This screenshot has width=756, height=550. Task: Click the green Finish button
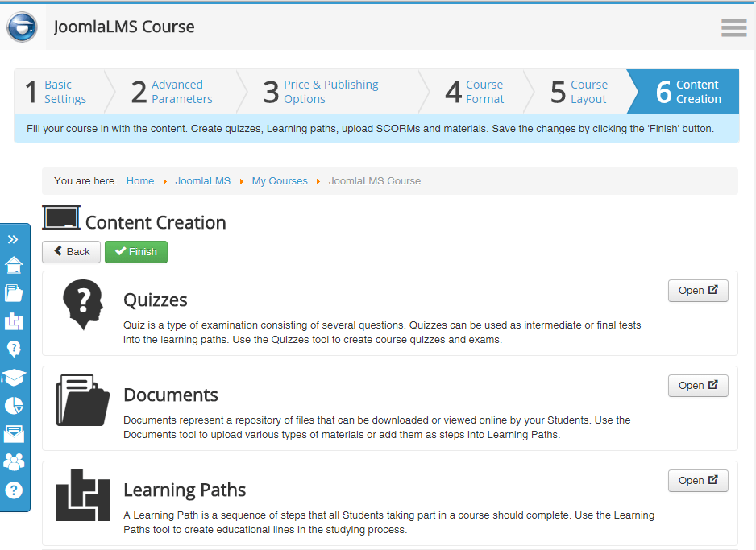(x=136, y=252)
